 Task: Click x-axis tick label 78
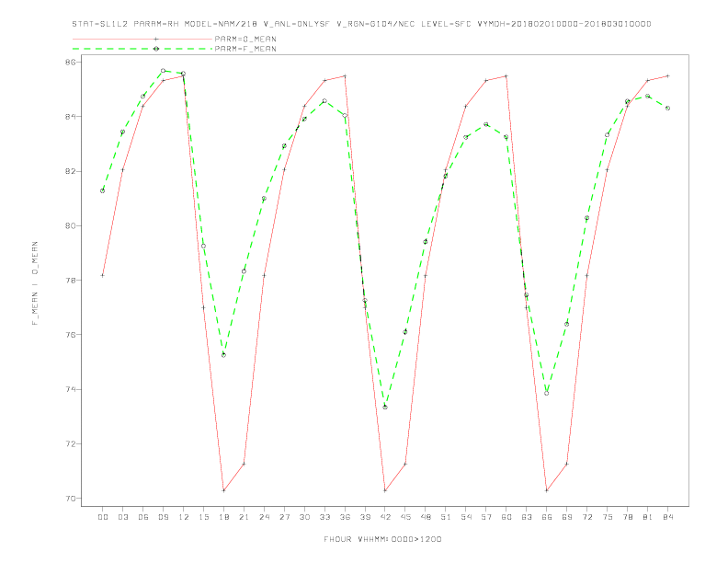coord(628,517)
